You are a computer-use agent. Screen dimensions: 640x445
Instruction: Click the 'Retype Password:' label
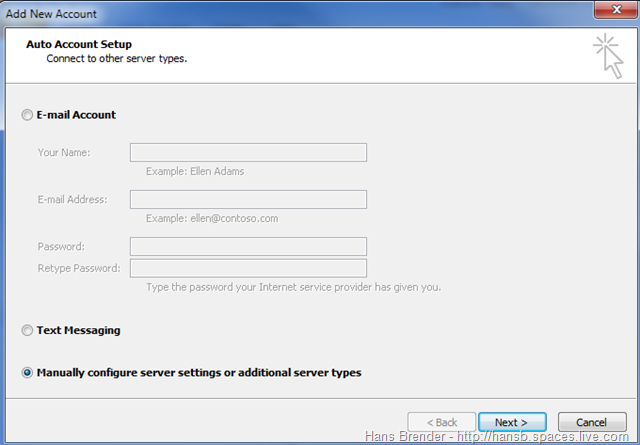click(x=79, y=268)
